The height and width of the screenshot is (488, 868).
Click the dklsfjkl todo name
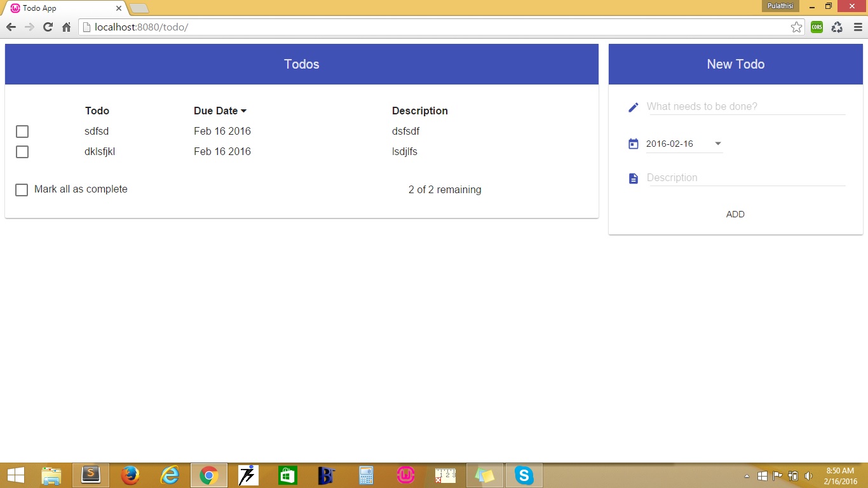coord(100,152)
